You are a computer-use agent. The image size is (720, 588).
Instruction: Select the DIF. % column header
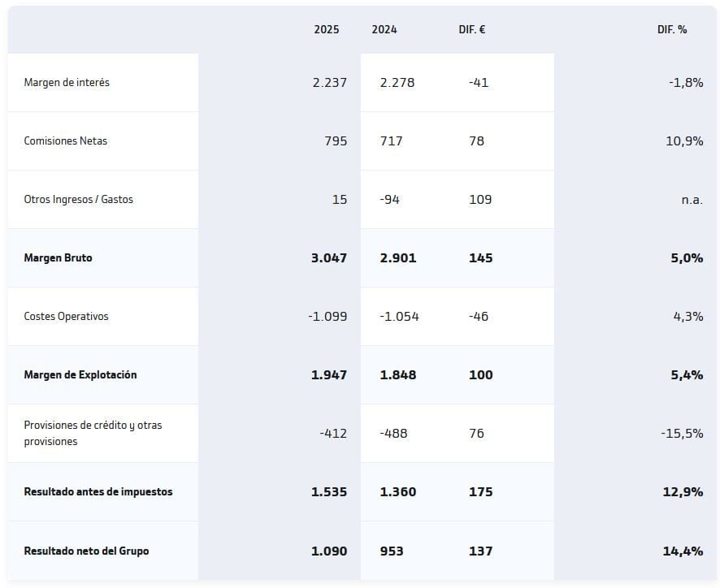click(x=672, y=29)
